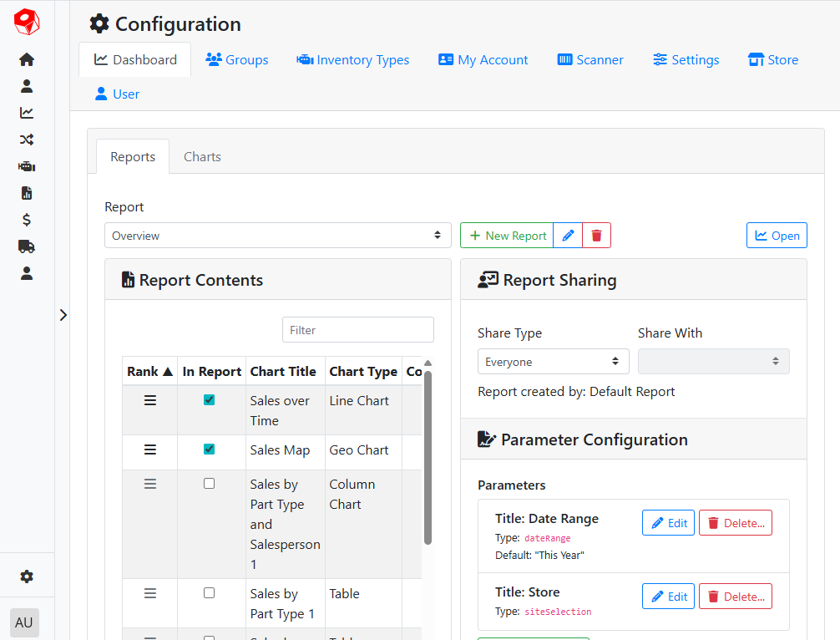840x640 pixels.
Task: Click the Filter input field
Action: pyautogui.click(x=357, y=330)
